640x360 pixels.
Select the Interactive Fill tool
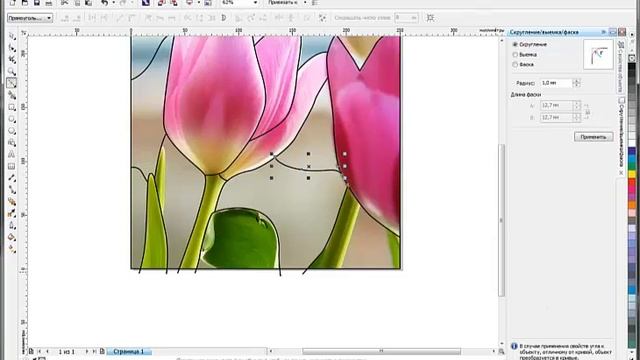[x=12, y=249]
